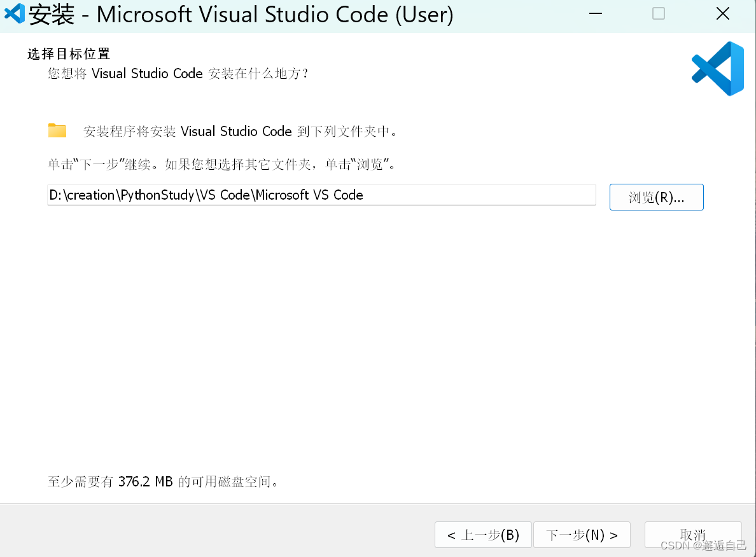
Task: Click the disabled maximize button
Action: pyautogui.click(x=659, y=13)
